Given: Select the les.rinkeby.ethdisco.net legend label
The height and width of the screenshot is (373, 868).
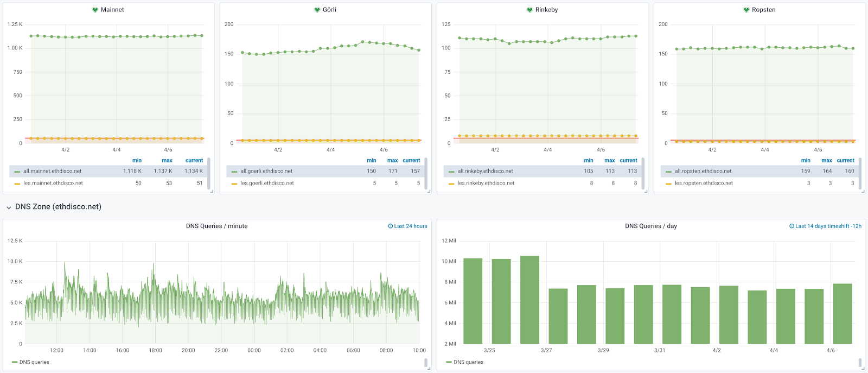Looking at the screenshot, I should [486, 184].
